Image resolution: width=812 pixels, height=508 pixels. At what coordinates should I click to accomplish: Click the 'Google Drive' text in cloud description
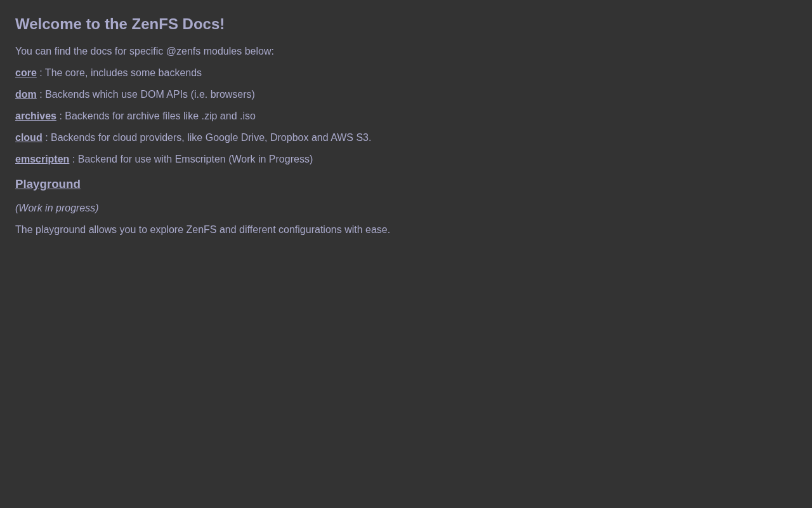(x=235, y=138)
